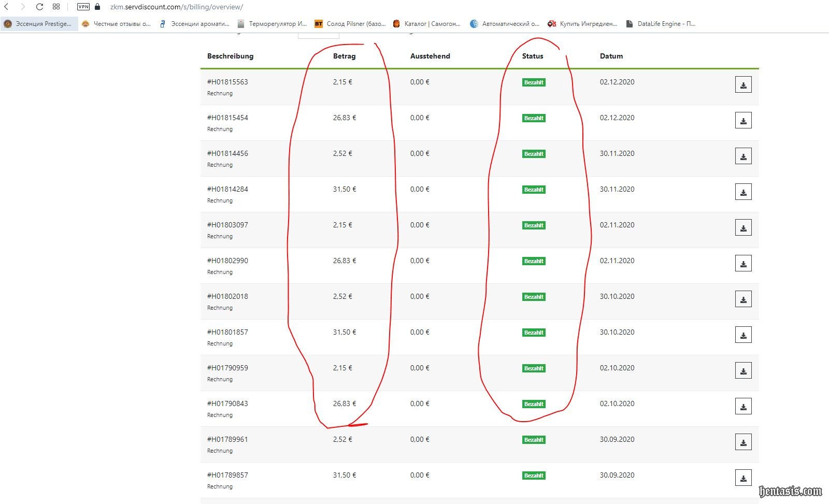The width and height of the screenshot is (829, 504).
Task: Download invoice #H01789857 at the bottom
Action: tap(743, 478)
